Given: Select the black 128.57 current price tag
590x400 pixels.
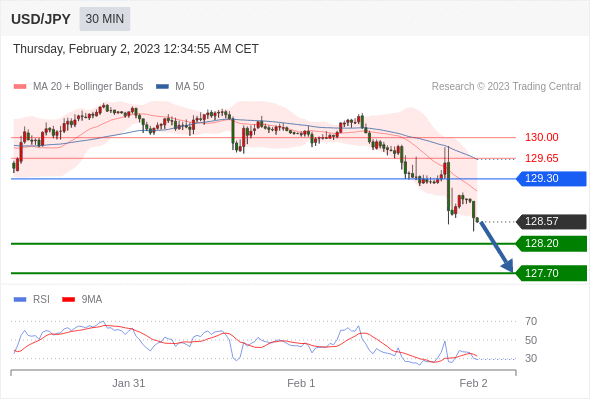Looking at the screenshot, I should (x=552, y=222).
